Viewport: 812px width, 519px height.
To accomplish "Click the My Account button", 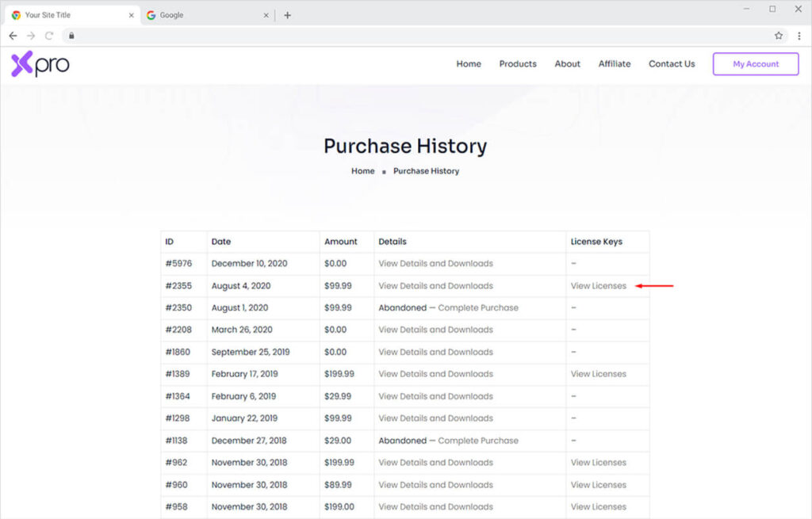I will (755, 64).
